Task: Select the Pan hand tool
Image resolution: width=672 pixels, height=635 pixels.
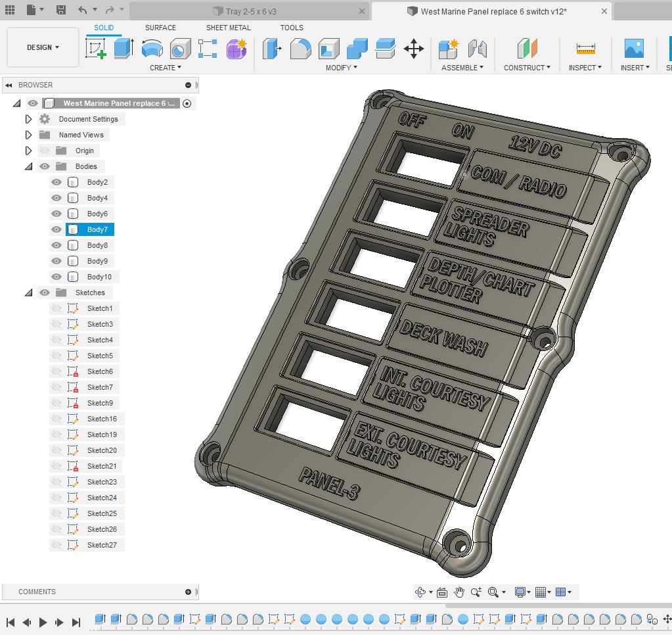Action: coord(459,592)
